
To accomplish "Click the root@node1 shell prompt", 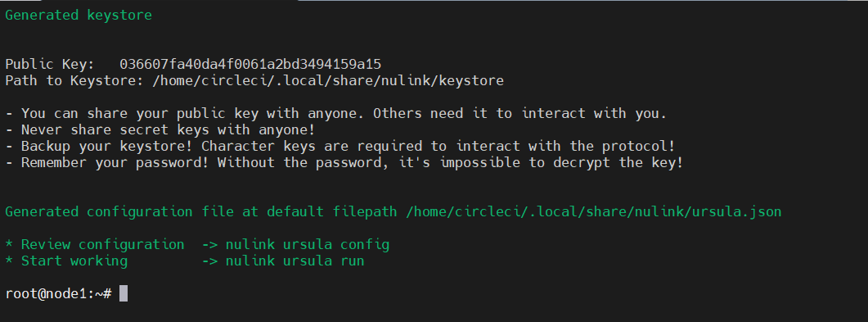I will point(59,294).
